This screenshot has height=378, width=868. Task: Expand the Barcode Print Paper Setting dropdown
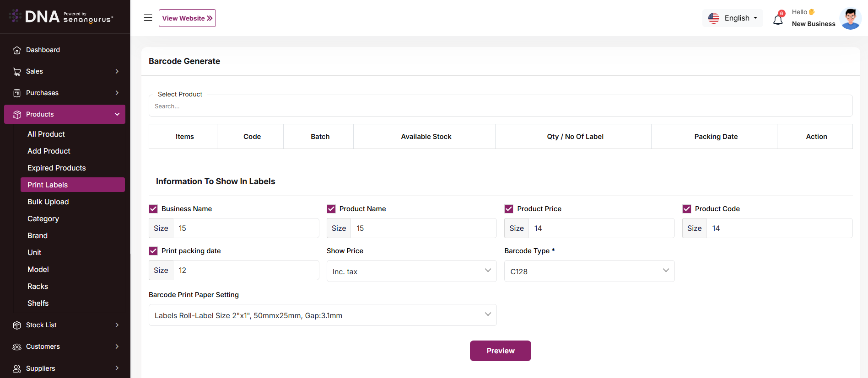coord(323,315)
